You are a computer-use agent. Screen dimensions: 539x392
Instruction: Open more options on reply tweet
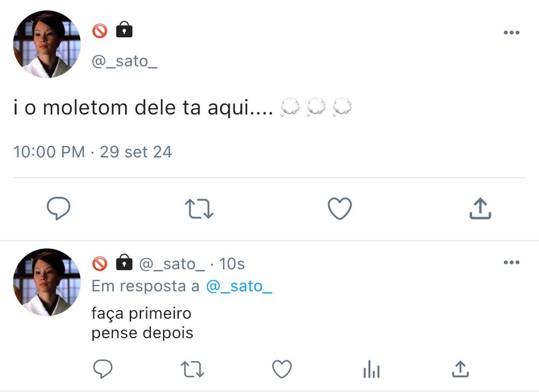(x=511, y=263)
